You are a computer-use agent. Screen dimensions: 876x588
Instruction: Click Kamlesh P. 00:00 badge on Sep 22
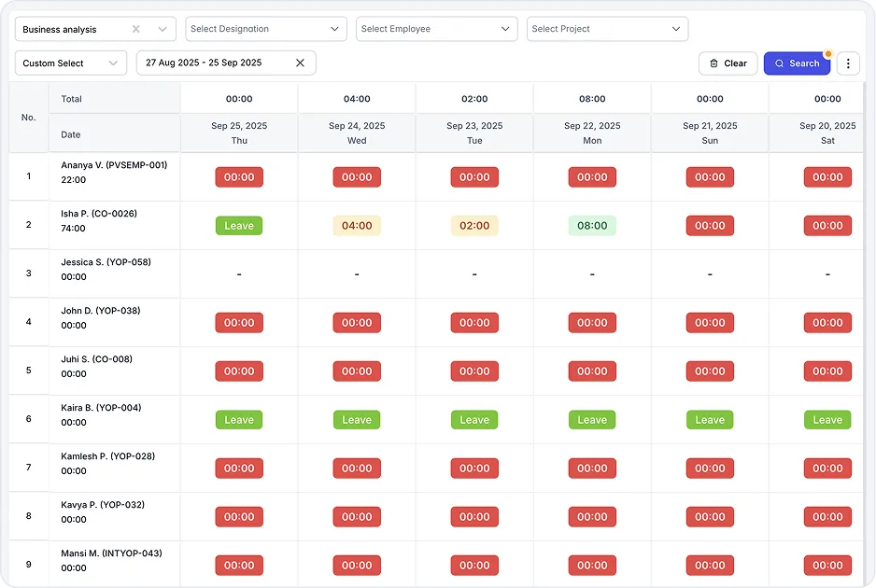(592, 468)
